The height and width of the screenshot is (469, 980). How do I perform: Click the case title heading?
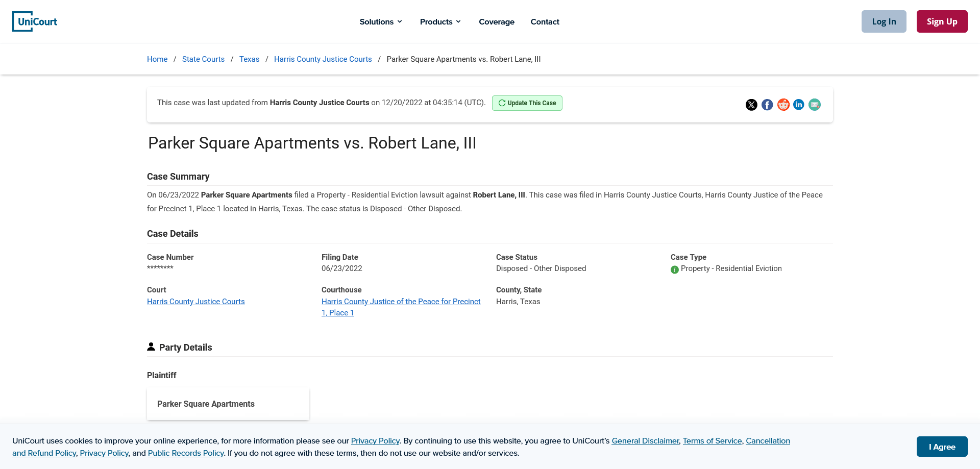[x=312, y=143]
